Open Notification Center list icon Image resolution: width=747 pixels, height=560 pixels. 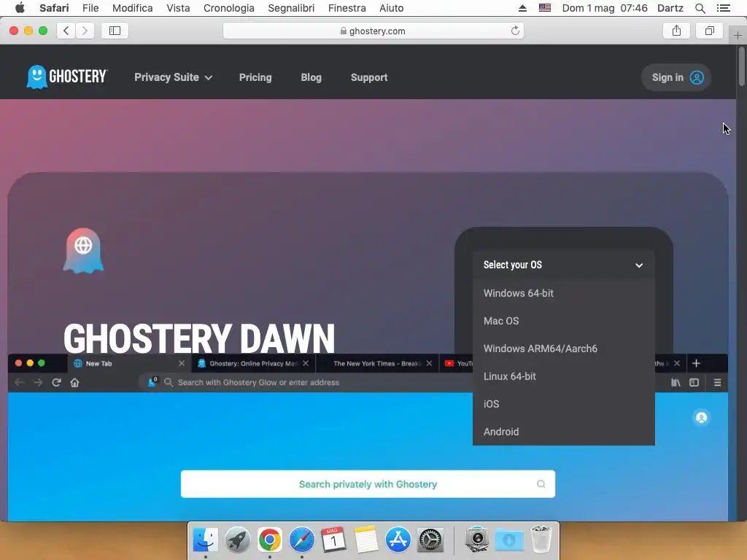pos(723,8)
